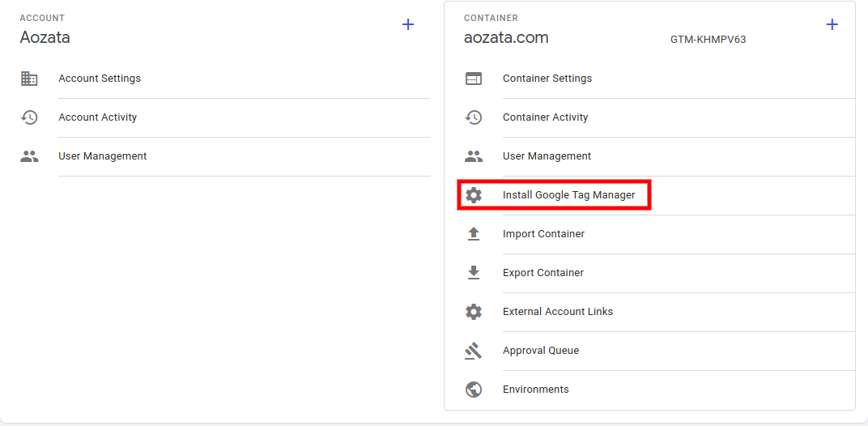Open Environments
Screen dimensions: 868x426
536,390
